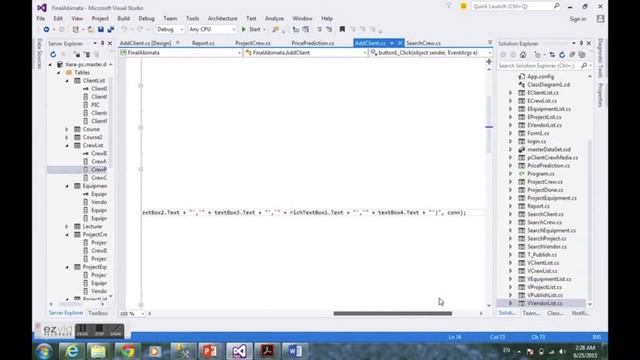Select ClassDiagram1.cd in Solution Explorer
Screen dimensions: 640x360
point(548,84)
